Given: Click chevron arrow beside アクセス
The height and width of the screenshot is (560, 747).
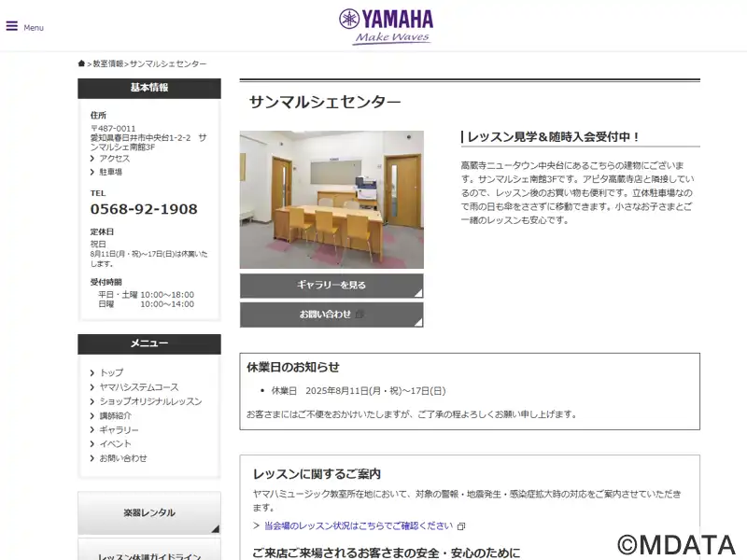Looking at the screenshot, I should [92, 159].
